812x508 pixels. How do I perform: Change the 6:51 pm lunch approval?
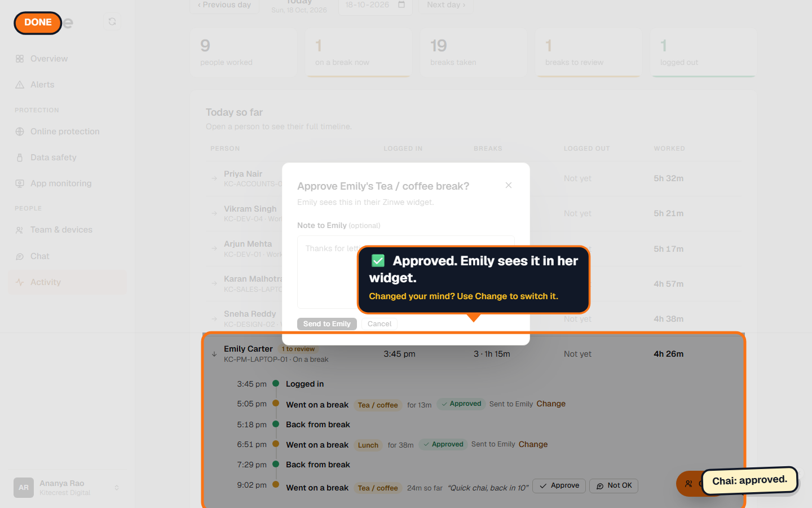533,445
